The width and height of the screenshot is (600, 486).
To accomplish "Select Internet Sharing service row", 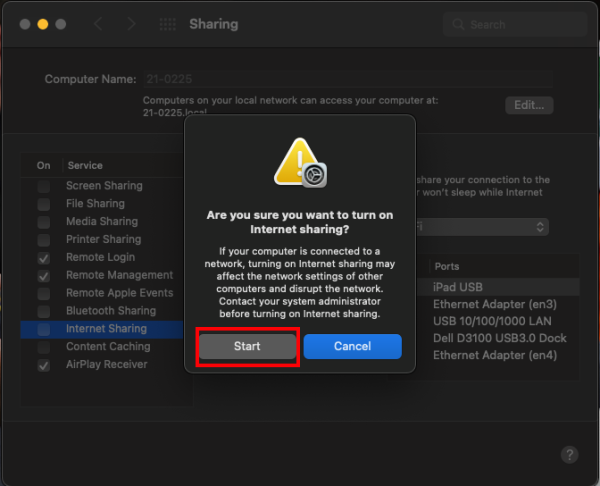I will [x=102, y=329].
